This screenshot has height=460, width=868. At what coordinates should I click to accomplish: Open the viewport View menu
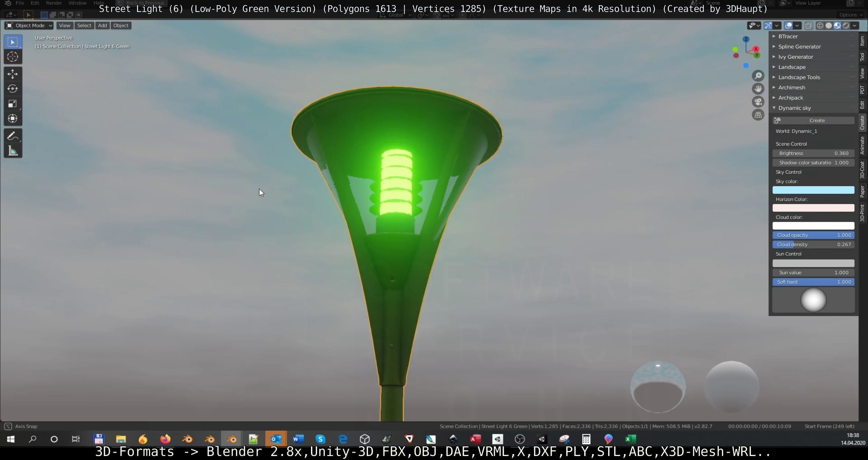pyautogui.click(x=64, y=26)
